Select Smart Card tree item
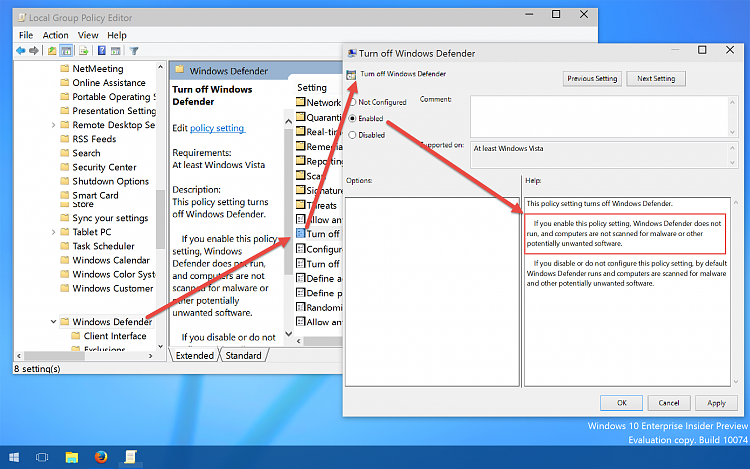Image resolution: width=750 pixels, height=469 pixels. (95, 195)
